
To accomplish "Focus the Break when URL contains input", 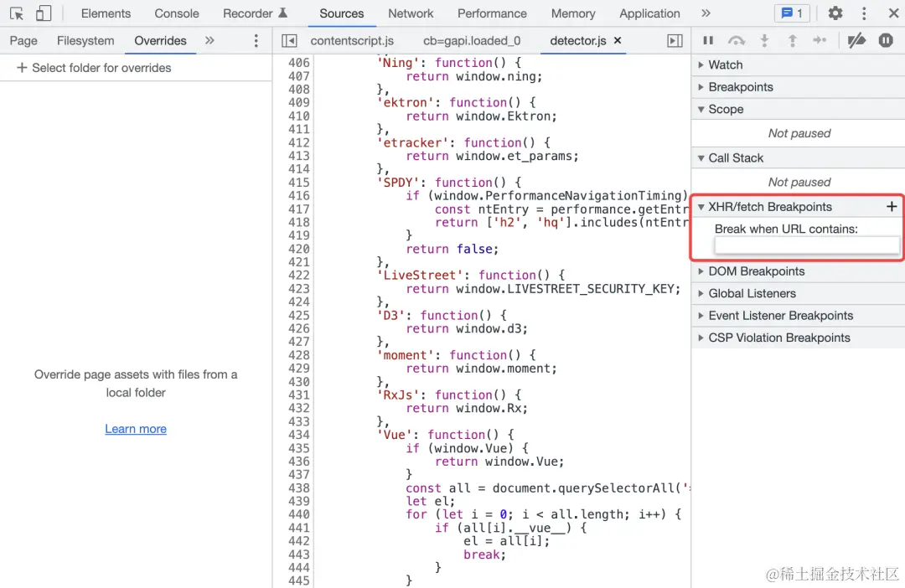I will 806,245.
